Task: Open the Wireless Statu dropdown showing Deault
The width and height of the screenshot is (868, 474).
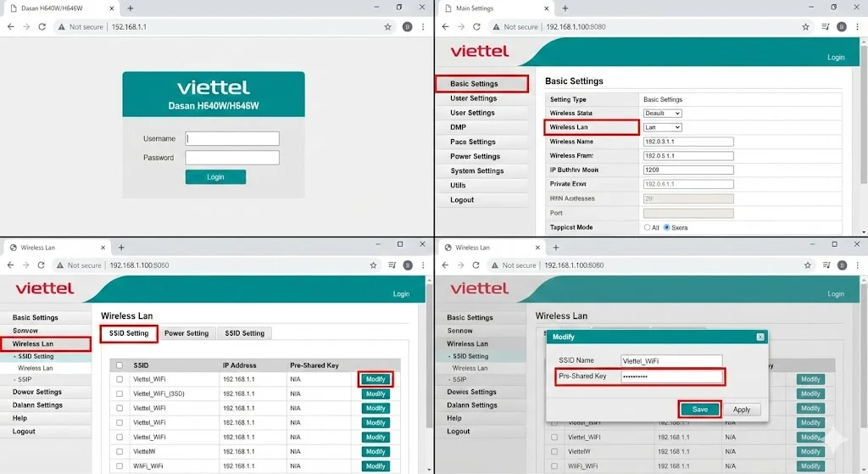Action: [662, 113]
